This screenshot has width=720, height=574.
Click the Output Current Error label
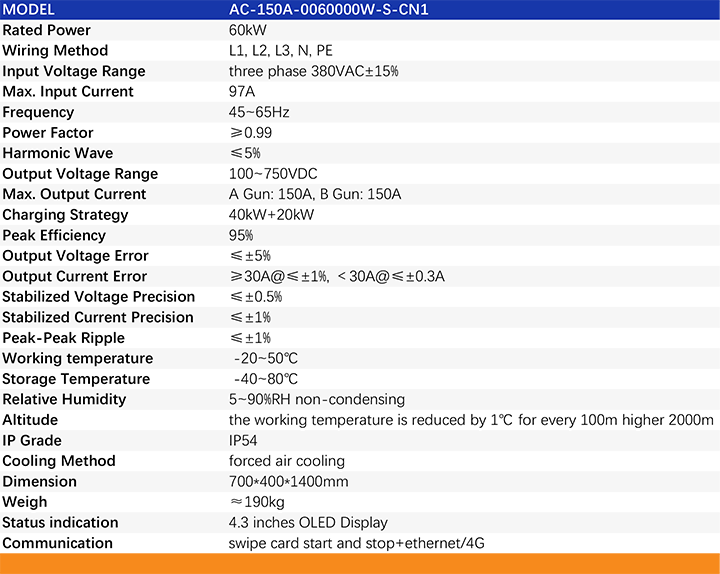tap(74, 276)
